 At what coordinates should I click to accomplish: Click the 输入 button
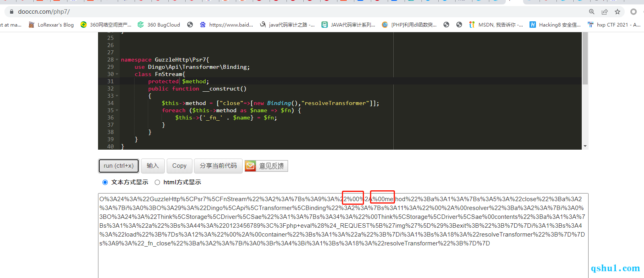click(153, 166)
